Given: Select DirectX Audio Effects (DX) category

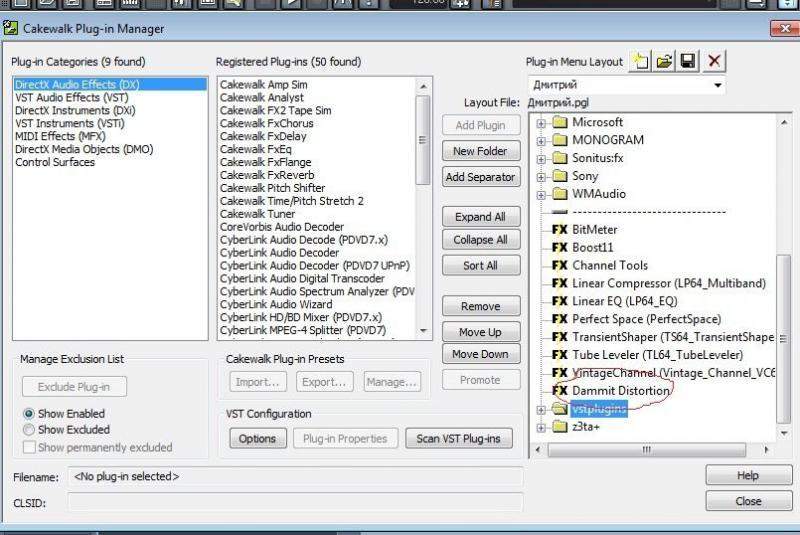Looking at the screenshot, I should click(110, 84).
